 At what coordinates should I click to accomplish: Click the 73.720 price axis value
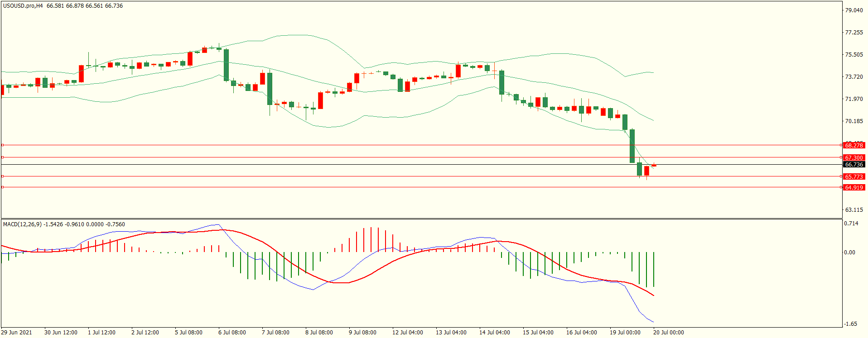click(x=854, y=77)
